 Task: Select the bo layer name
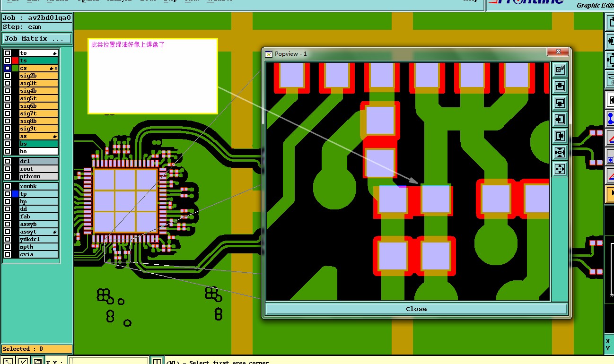point(38,151)
